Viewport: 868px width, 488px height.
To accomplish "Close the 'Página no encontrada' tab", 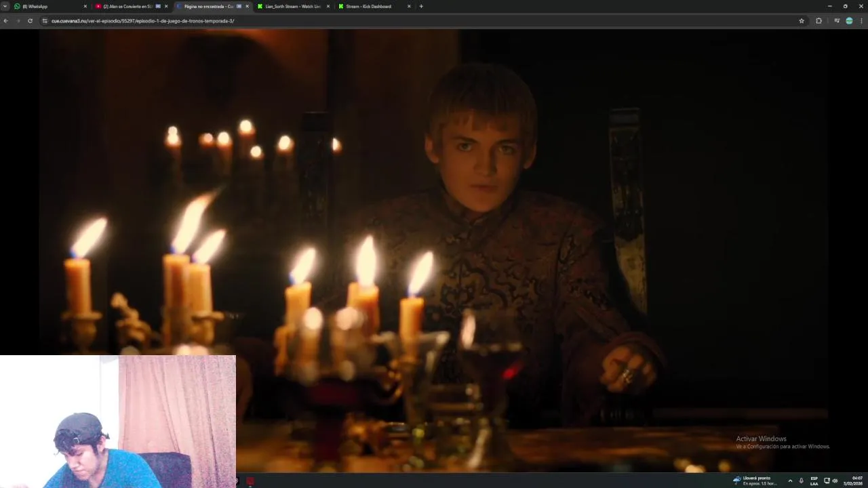I will pos(247,6).
